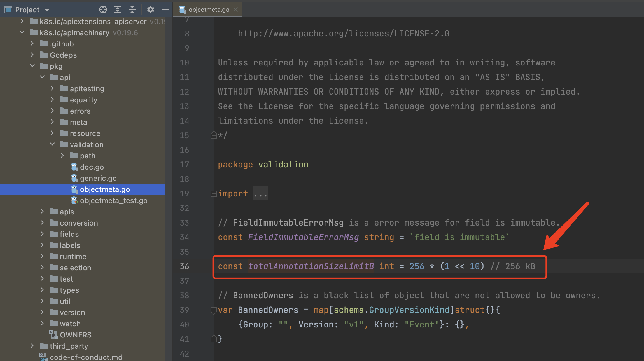This screenshot has height=361, width=644.
Task: Open the OWNERS file
Action: click(x=76, y=335)
